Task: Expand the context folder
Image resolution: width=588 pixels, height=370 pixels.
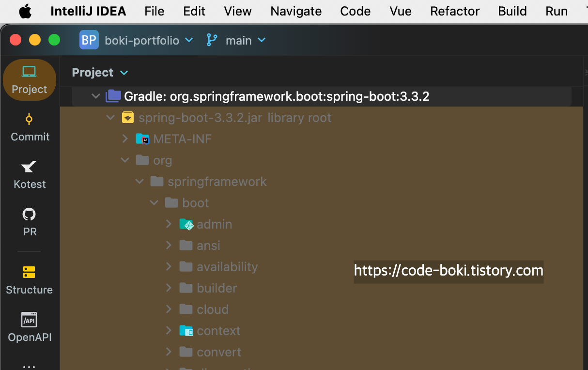Action: 169,331
